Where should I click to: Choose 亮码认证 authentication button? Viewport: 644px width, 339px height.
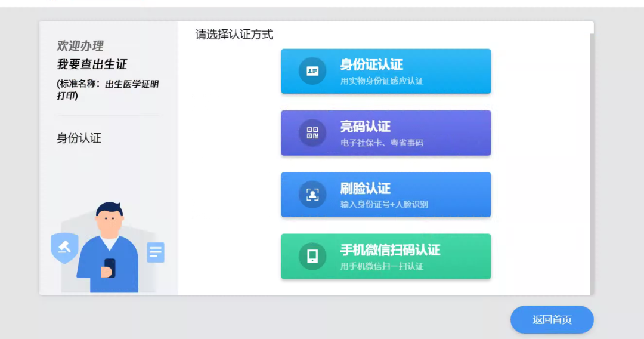point(386,132)
